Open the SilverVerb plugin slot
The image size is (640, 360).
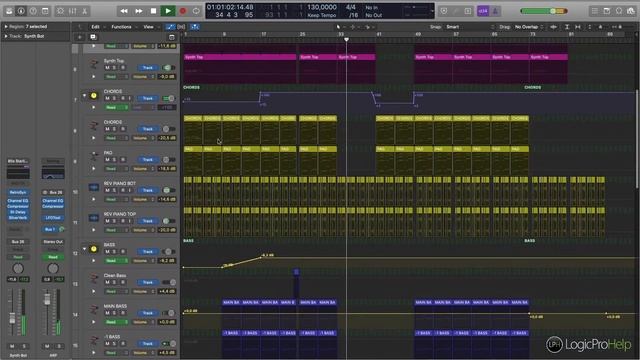click(18, 218)
